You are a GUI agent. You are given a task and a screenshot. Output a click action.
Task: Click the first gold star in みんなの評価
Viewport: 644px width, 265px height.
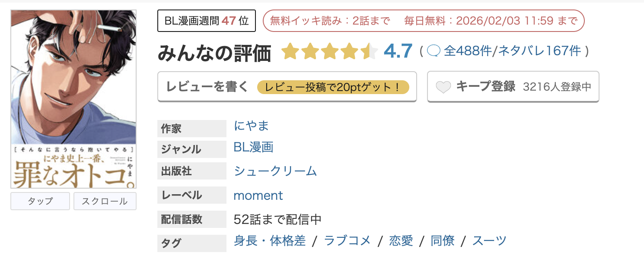[290, 51]
